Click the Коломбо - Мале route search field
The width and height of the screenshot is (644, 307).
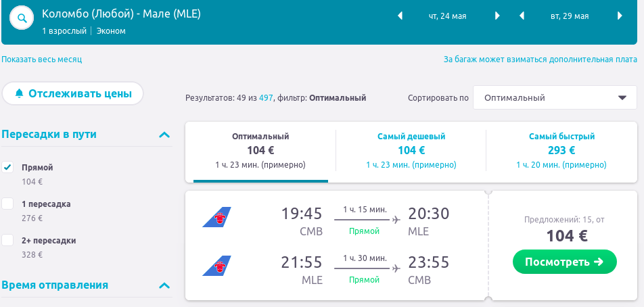point(122,14)
